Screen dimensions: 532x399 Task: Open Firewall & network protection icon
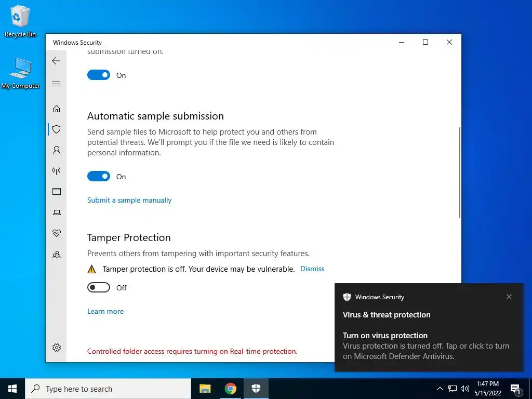click(x=57, y=171)
